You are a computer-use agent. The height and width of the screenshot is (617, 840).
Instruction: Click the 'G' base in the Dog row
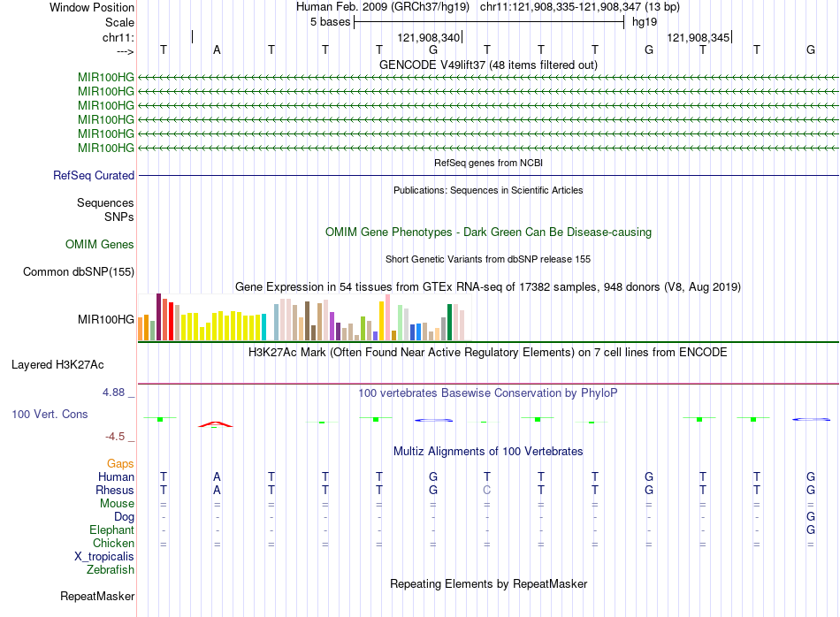pyautogui.click(x=811, y=517)
